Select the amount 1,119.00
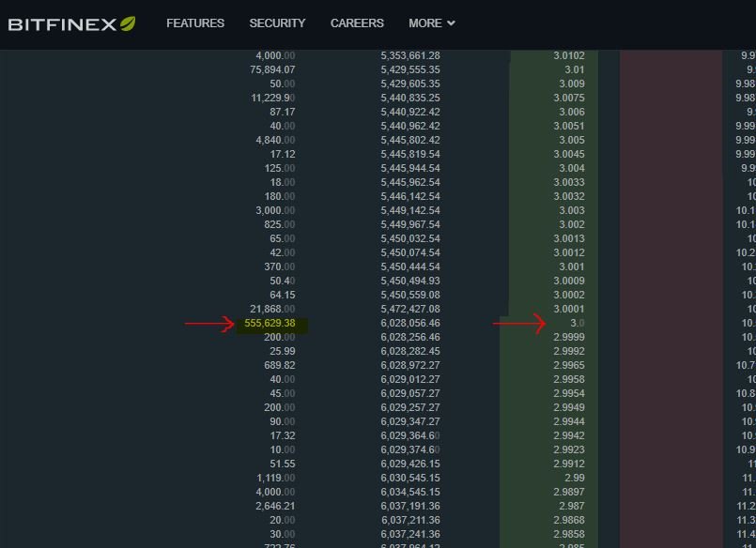 point(276,479)
